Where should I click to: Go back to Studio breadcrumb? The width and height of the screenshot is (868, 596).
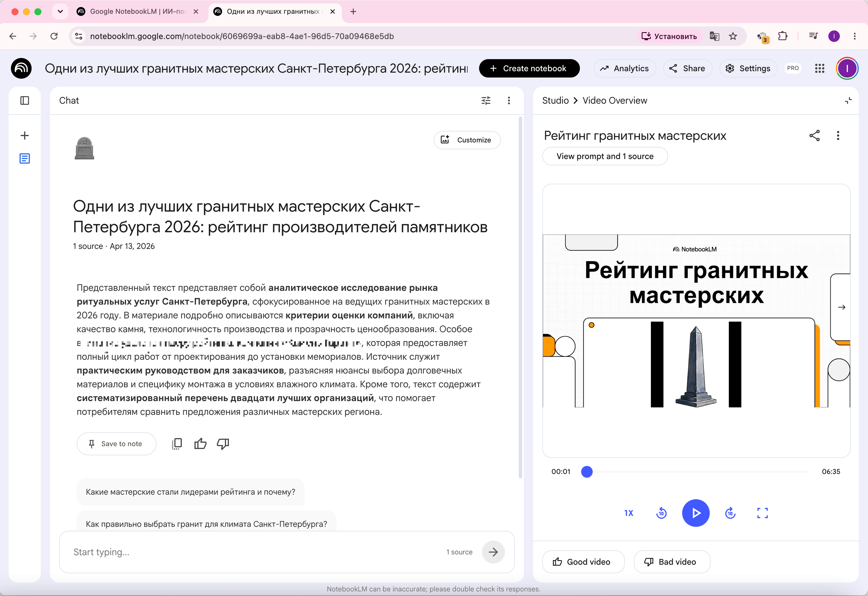[x=555, y=100]
